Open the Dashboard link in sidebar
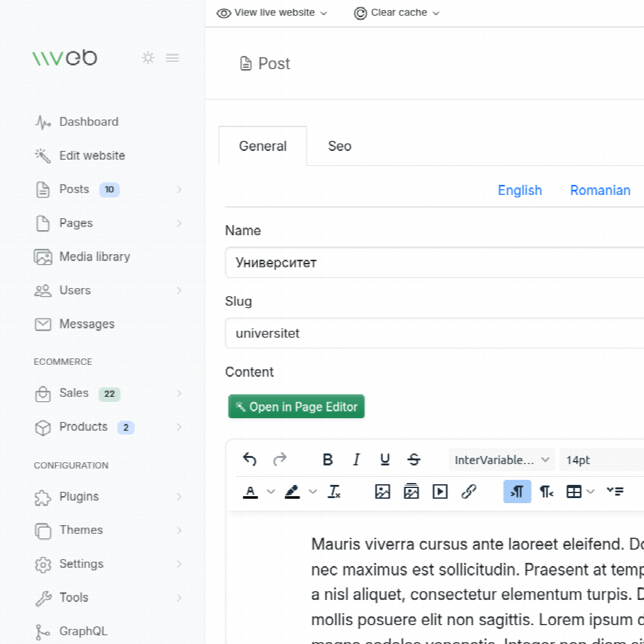This screenshot has height=644, width=644. click(89, 122)
